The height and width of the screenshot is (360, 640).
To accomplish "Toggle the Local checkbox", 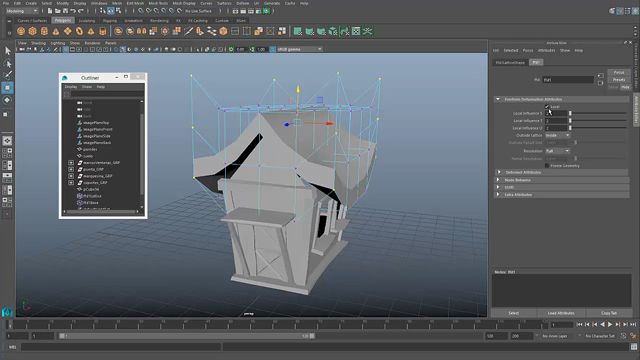I will (547, 107).
